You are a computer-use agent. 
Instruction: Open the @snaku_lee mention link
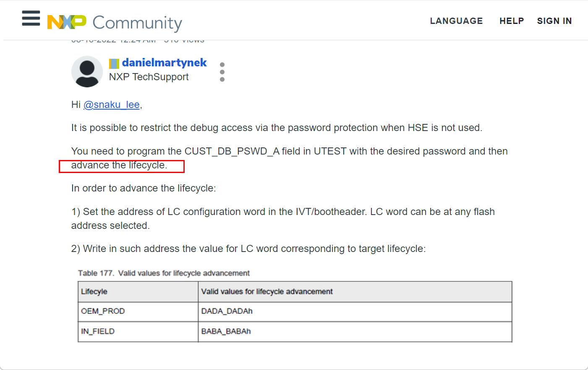pyautogui.click(x=112, y=105)
